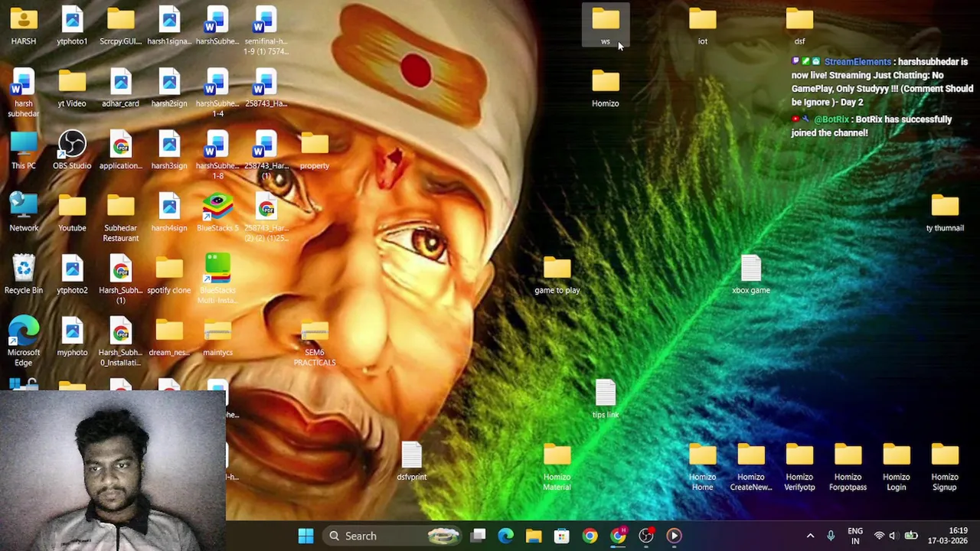The width and height of the screenshot is (980, 551).
Task: Select the dream_nes folder
Action: tap(169, 337)
